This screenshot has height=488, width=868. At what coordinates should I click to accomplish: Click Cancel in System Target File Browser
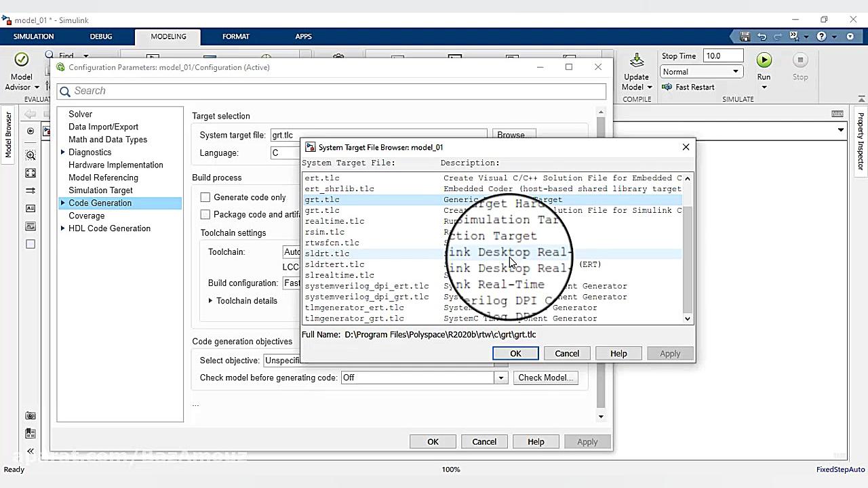click(567, 353)
